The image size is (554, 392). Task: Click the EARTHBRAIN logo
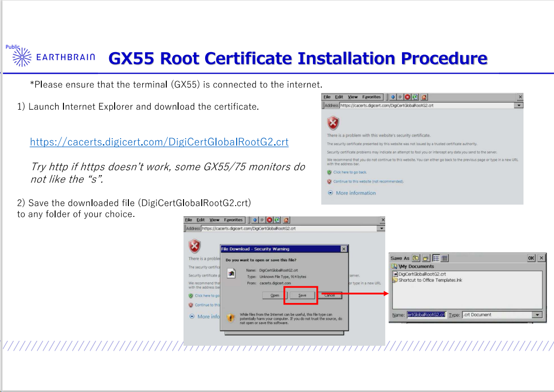54,57
